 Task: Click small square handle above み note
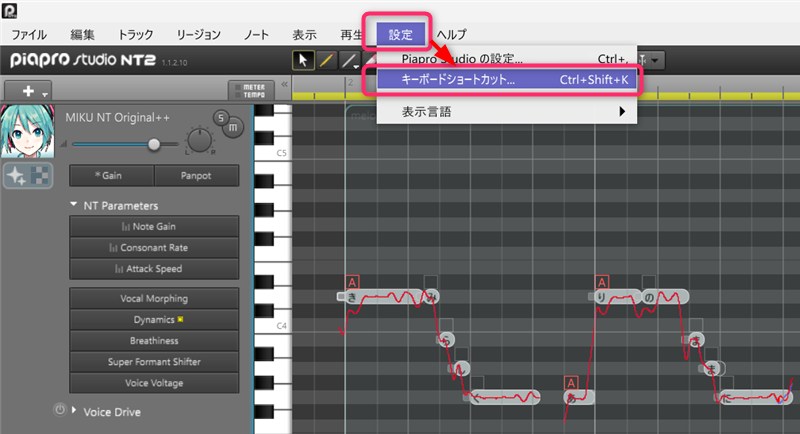pyautogui.click(x=431, y=282)
